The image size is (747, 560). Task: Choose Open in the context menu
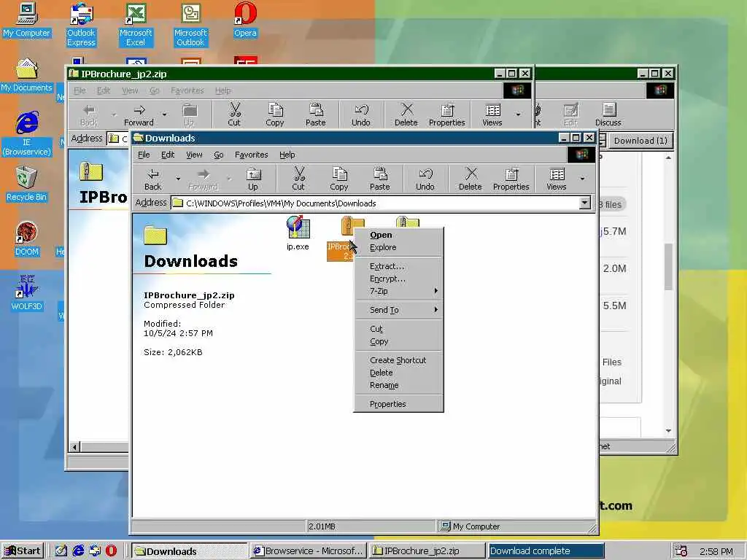click(399, 235)
